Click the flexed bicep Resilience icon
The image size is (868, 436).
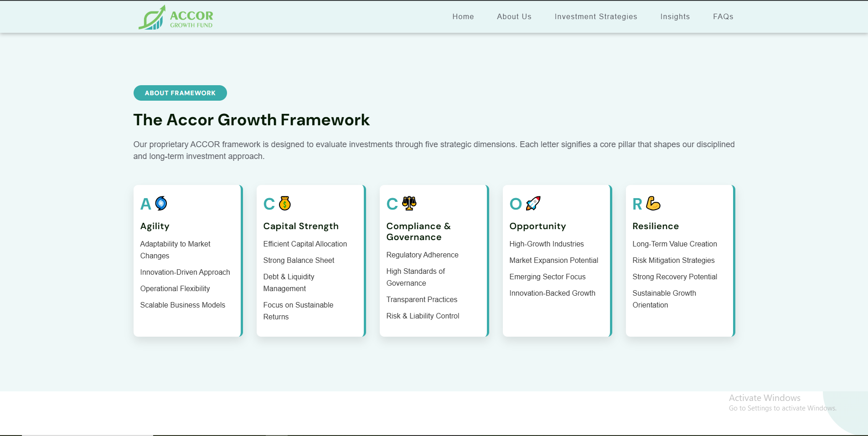coord(653,203)
